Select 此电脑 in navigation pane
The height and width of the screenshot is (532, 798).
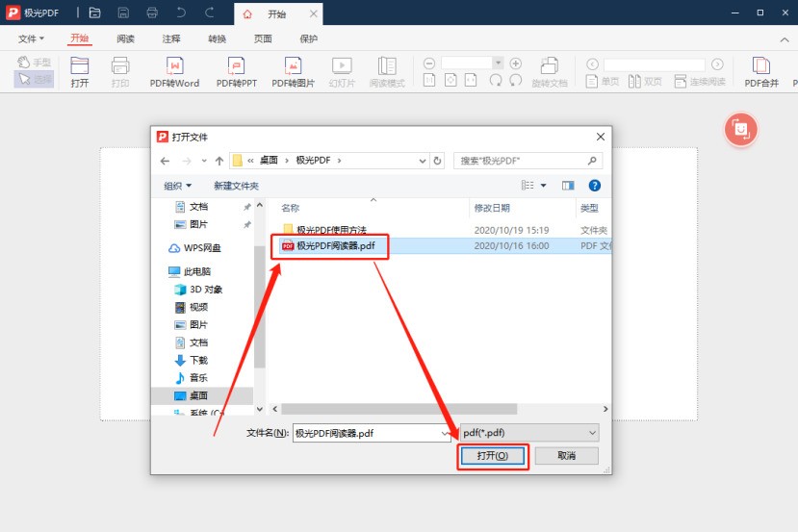point(190,271)
